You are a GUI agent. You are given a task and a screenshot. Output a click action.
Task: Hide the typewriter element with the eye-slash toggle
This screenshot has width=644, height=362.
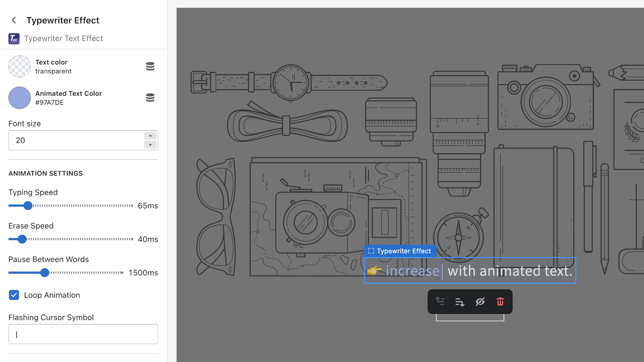[x=480, y=302]
